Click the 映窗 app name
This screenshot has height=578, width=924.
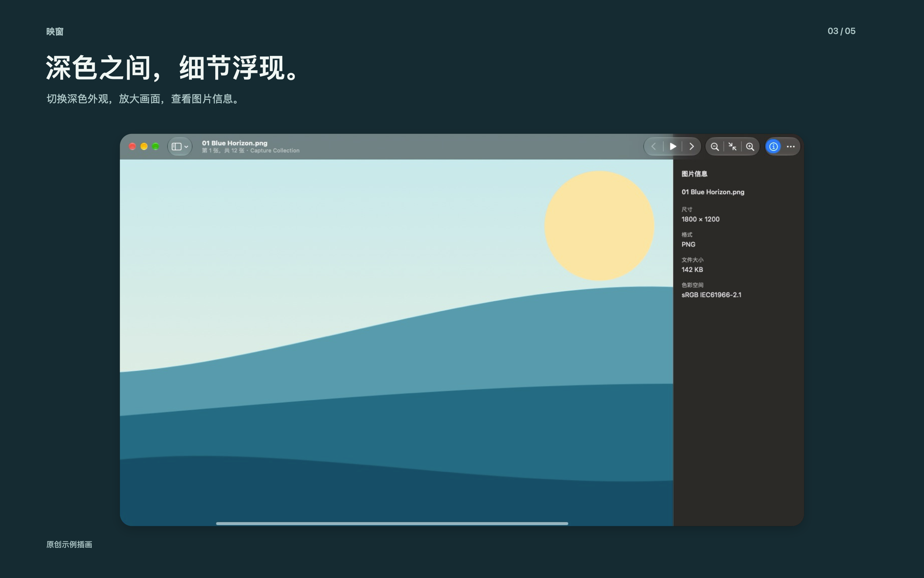pos(55,32)
